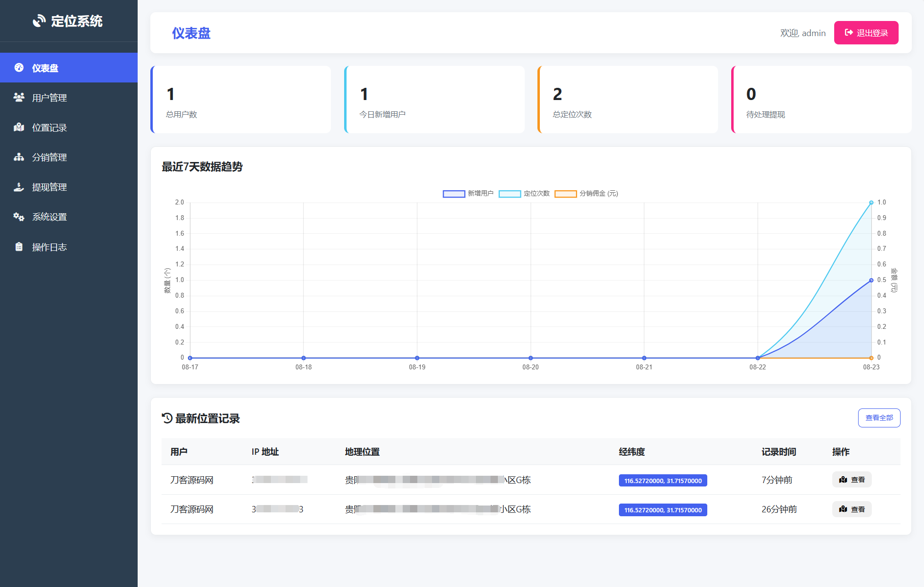This screenshot has height=587, width=924.
Task: Open 用户管理 via its users icon
Action: [19, 98]
